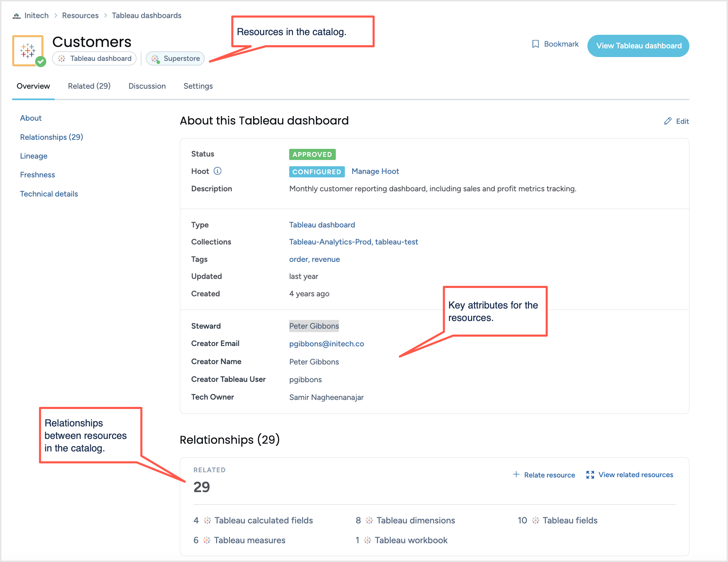Go to Tableau dashboards in the breadcrumb

click(x=147, y=16)
